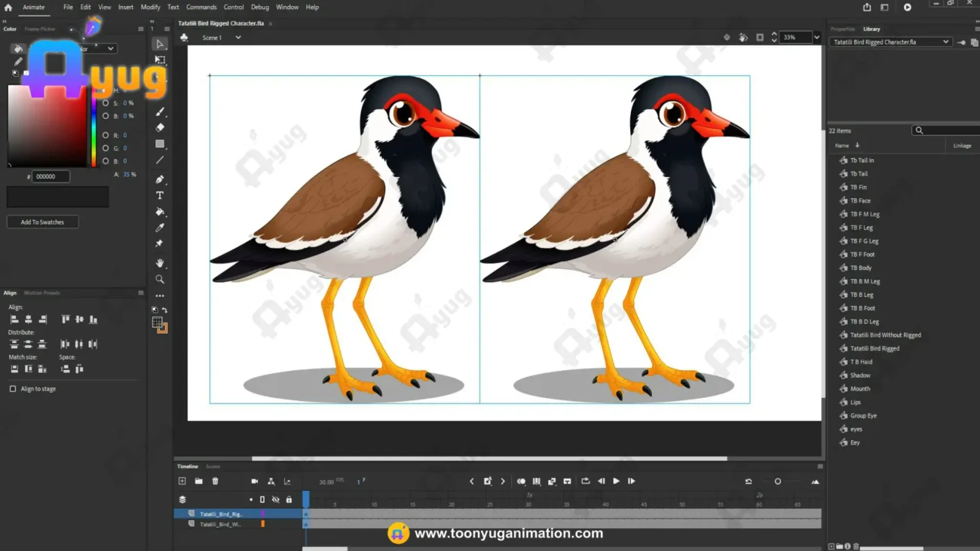This screenshot has width=980, height=551.
Task: Click the vertical hue slider bar
Action: [93, 126]
